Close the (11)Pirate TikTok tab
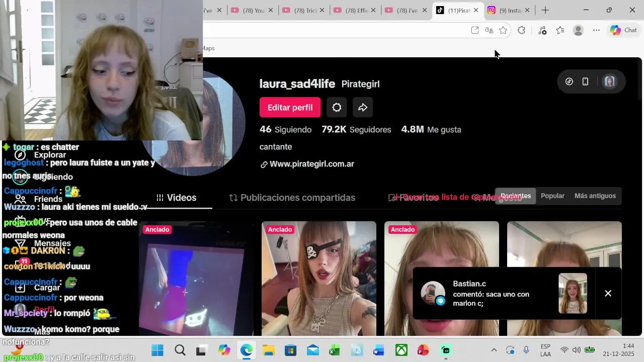The image size is (644, 362). [x=476, y=10]
